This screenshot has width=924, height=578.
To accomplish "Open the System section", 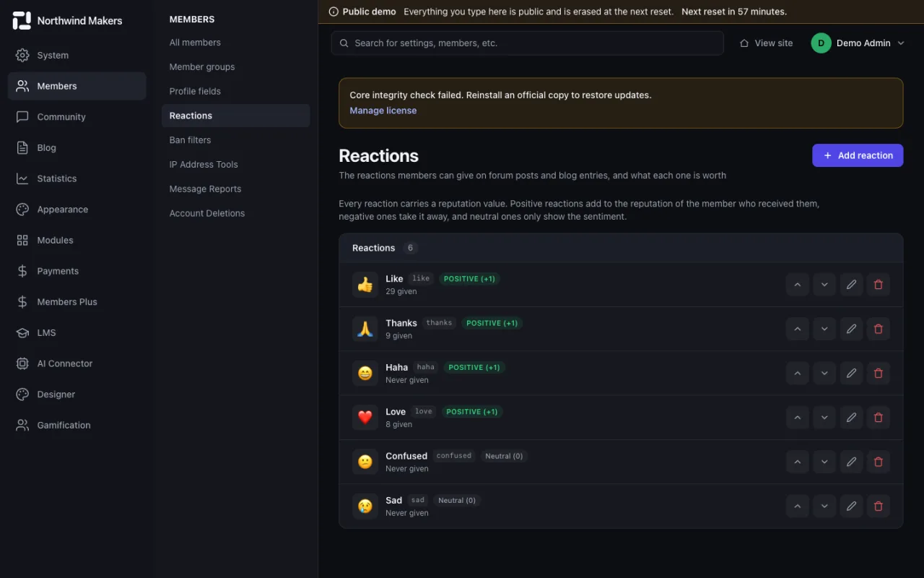I will point(77,55).
